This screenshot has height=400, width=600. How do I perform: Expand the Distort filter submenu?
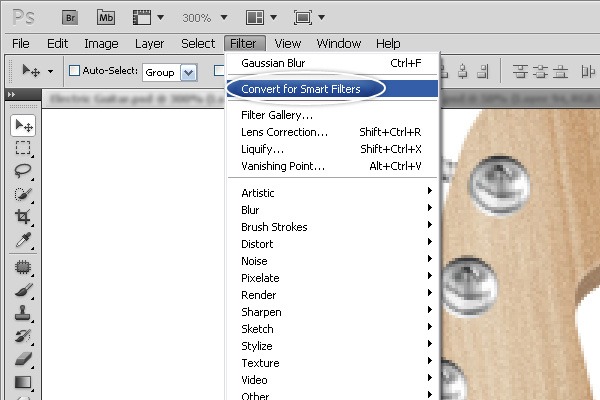coord(332,244)
